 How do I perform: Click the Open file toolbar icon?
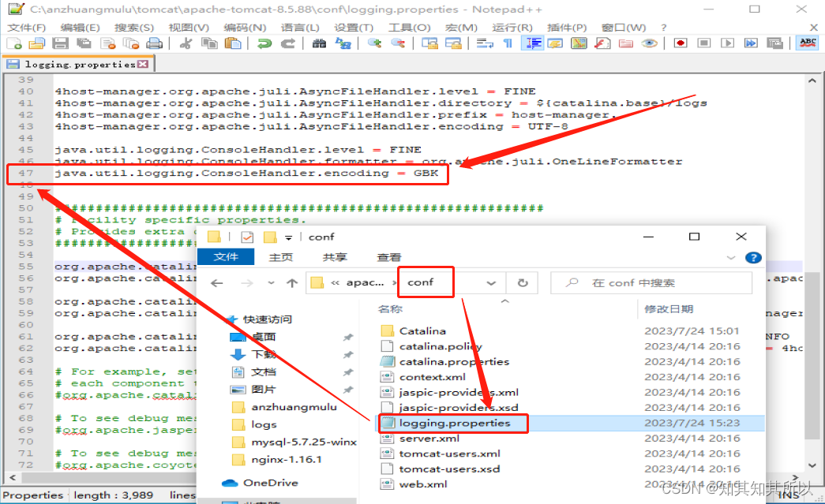point(37,43)
